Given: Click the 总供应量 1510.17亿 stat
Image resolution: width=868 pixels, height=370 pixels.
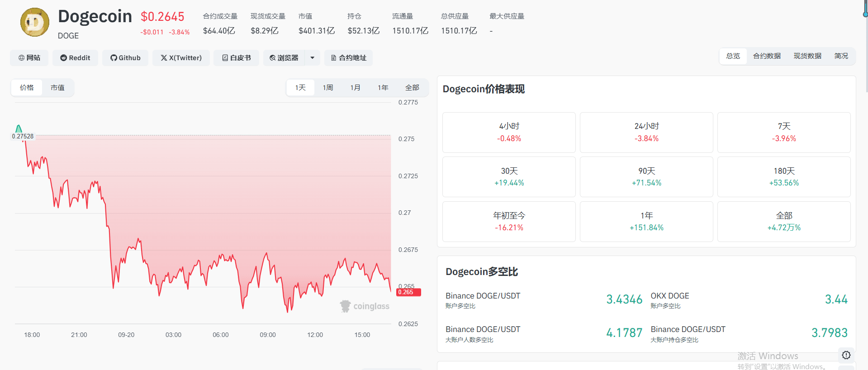Looking at the screenshot, I should coord(459,24).
